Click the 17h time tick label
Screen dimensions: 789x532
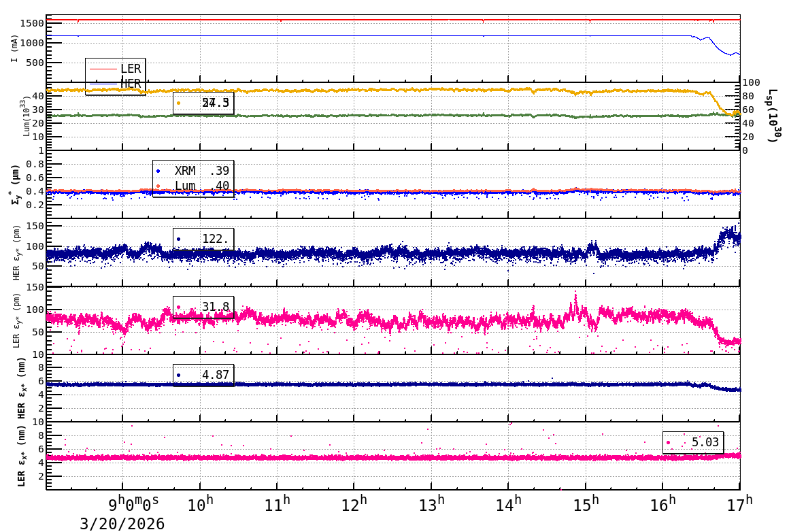tap(740, 504)
